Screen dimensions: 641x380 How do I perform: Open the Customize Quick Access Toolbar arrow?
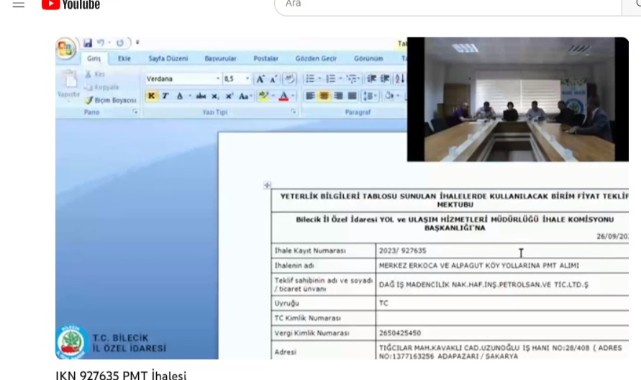[x=137, y=42]
